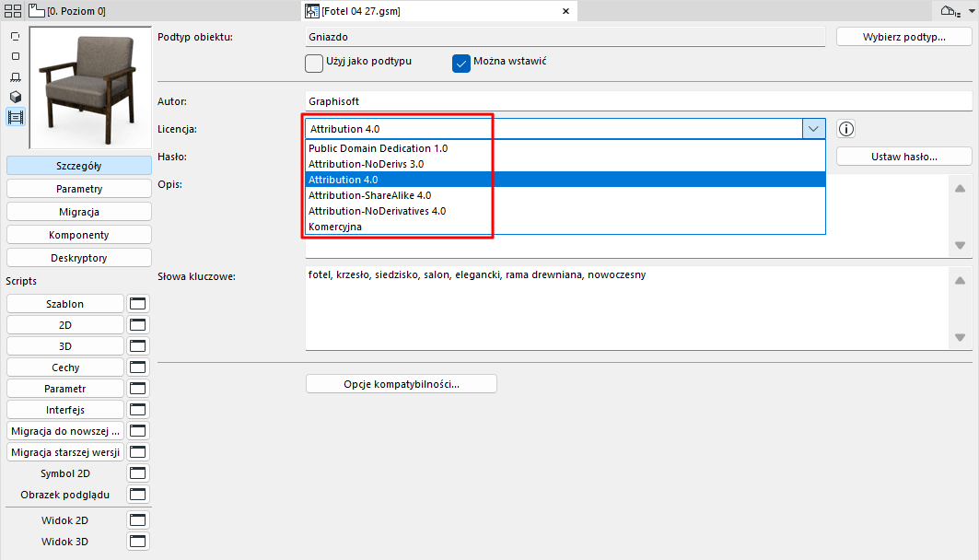979x560 pixels.
Task: Click the license info icon
Action: (x=846, y=129)
